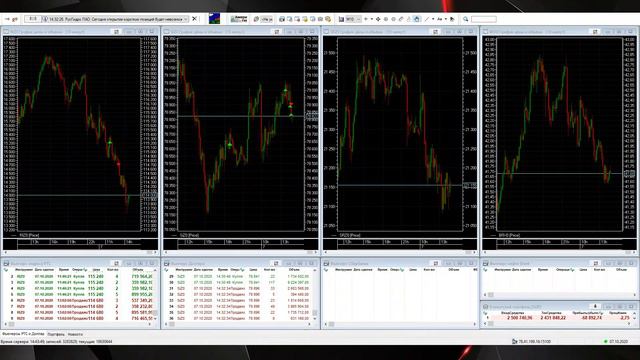Toggle the anchor icon in SiZ0 chart header
Screen dimensions: 640x360
pyautogui.click(x=277, y=31)
